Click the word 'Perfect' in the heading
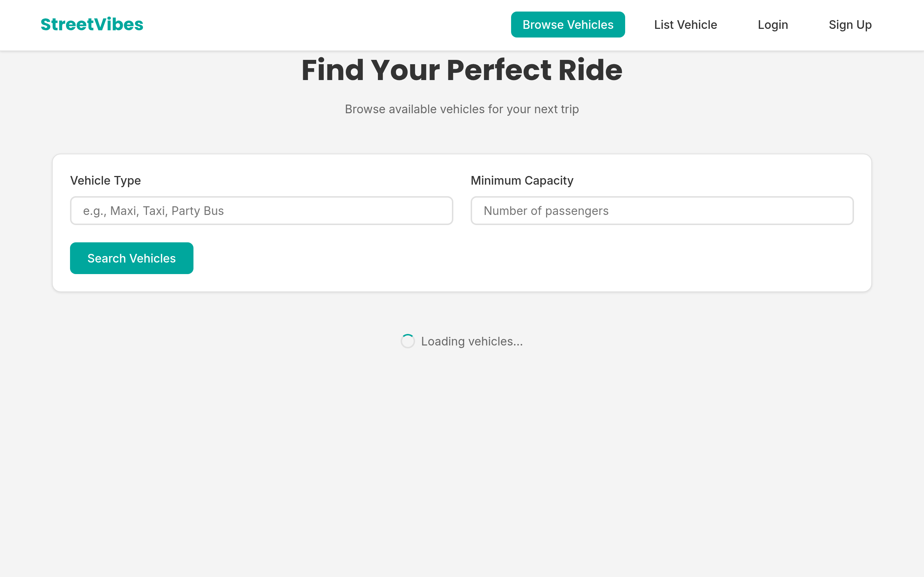Viewport: 924px width, 577px height. pyautogui.click(x=499, y=71)
